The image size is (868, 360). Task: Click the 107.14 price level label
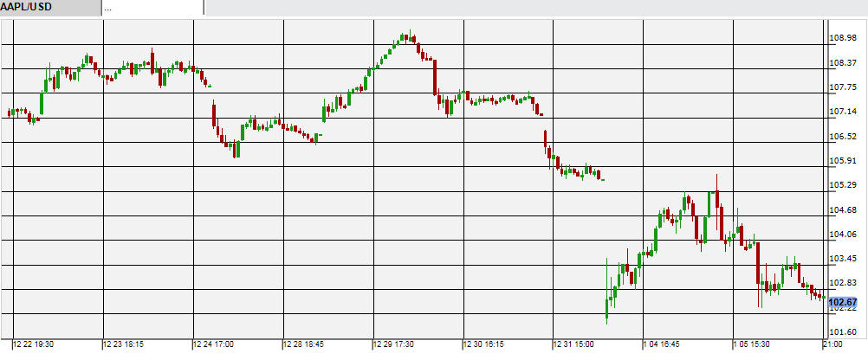[844, 112]
